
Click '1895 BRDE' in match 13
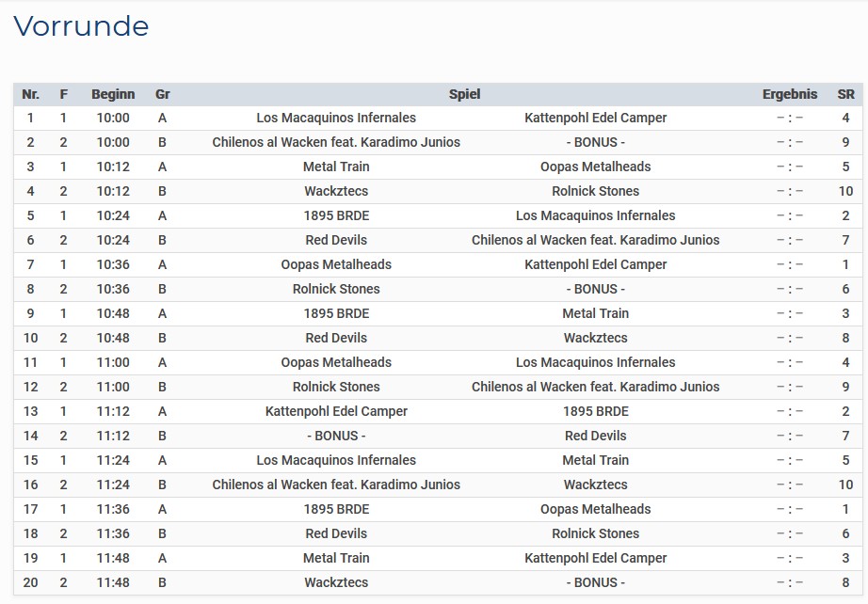596,411
